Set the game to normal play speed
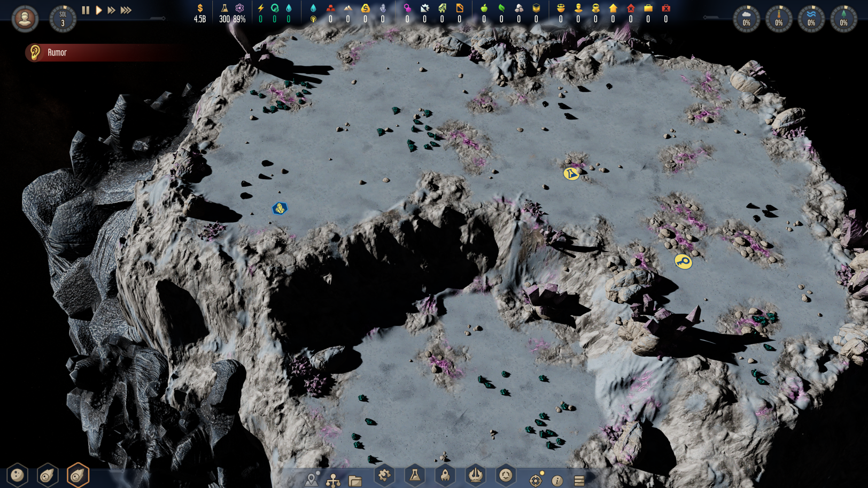Screen dimensions: 868x488 tap(99, 10)
